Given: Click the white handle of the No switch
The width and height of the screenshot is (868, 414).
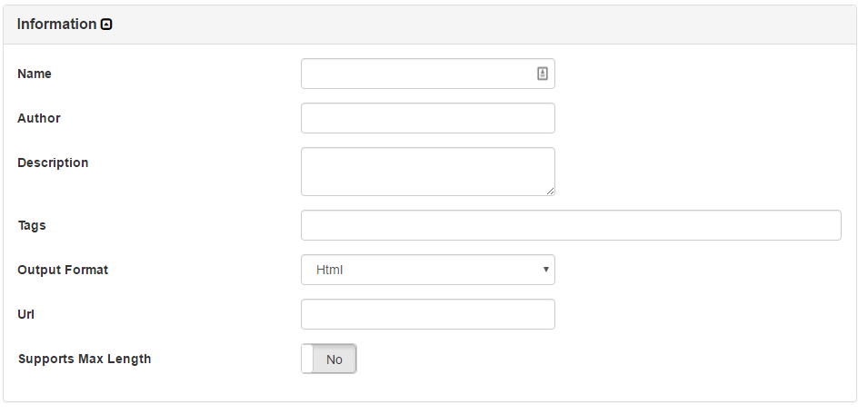Looking at the screenshot, I should point(307,359).
